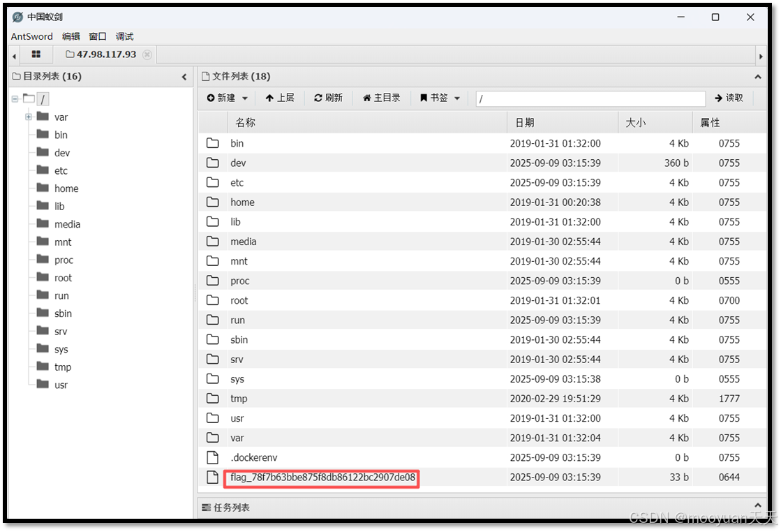
Task: Expand the var tree node
Action: 29,117
